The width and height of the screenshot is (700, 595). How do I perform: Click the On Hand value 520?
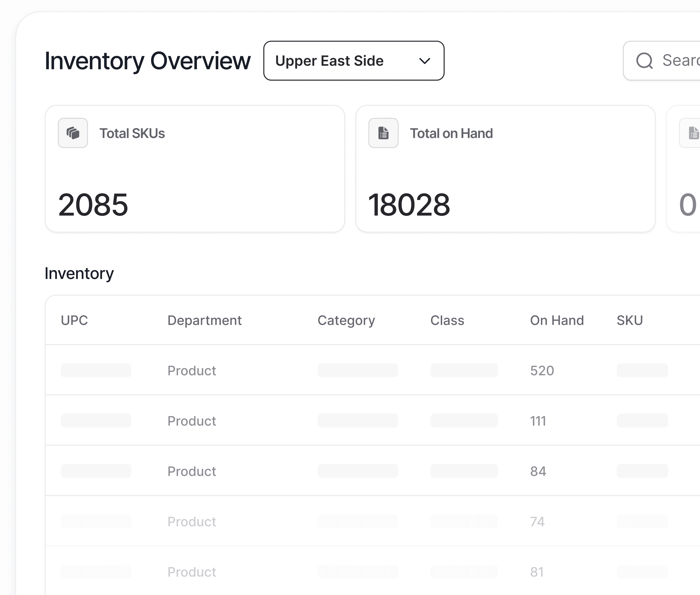click(x=542, y=370)
